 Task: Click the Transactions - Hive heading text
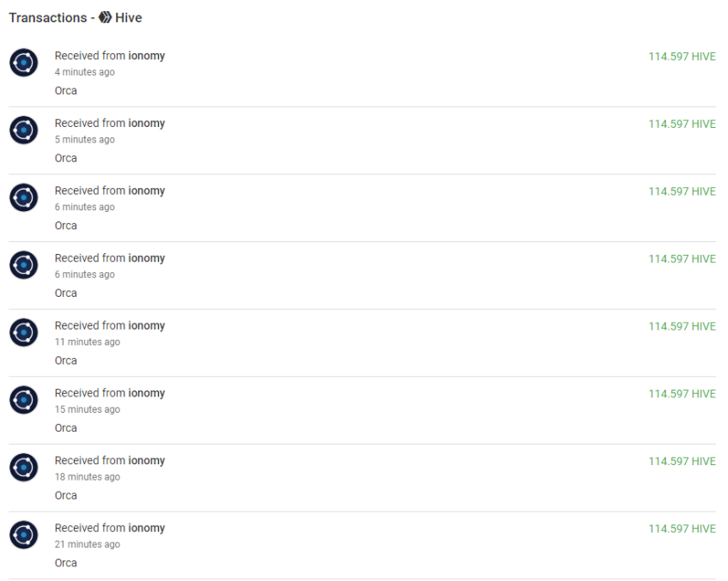pos(76,18)
